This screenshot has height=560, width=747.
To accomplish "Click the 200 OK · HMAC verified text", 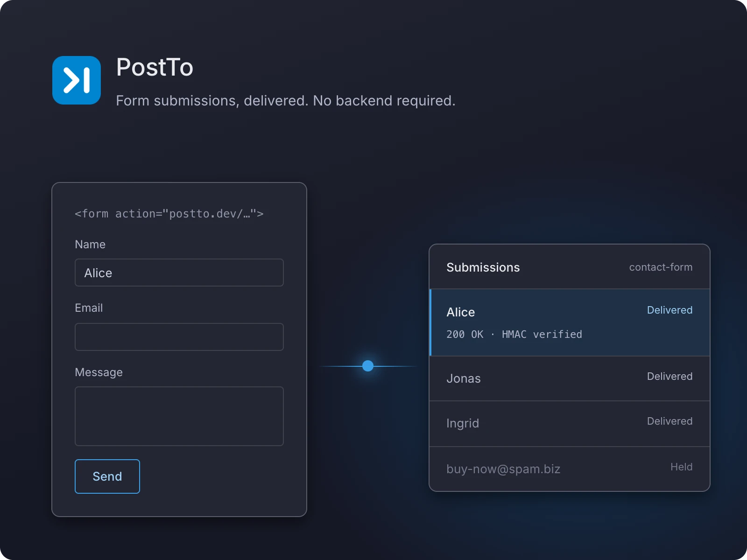I will pos(514,335).
